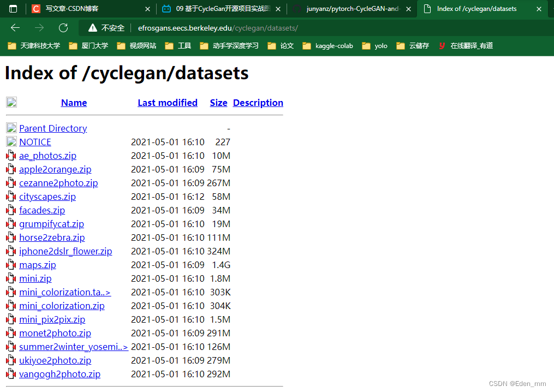The width and height of the screenshot is (554, 392).
Task: Click the tab search icon at top-left
Action: pyautogui.click(x=13, y=8)
